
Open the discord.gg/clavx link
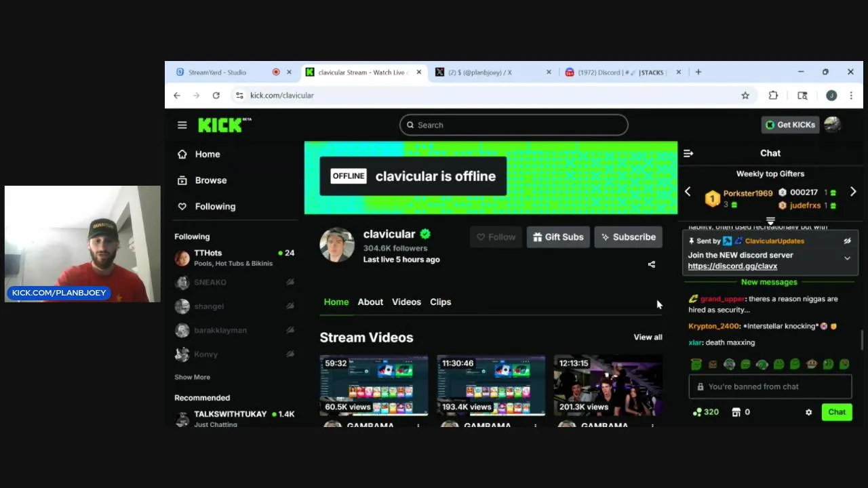tap(732, 266)
